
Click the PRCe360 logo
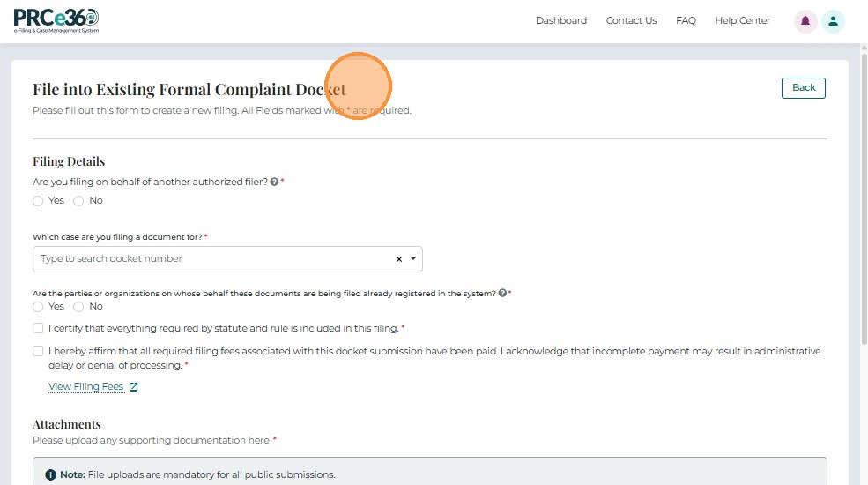click(x=56, y=21)
